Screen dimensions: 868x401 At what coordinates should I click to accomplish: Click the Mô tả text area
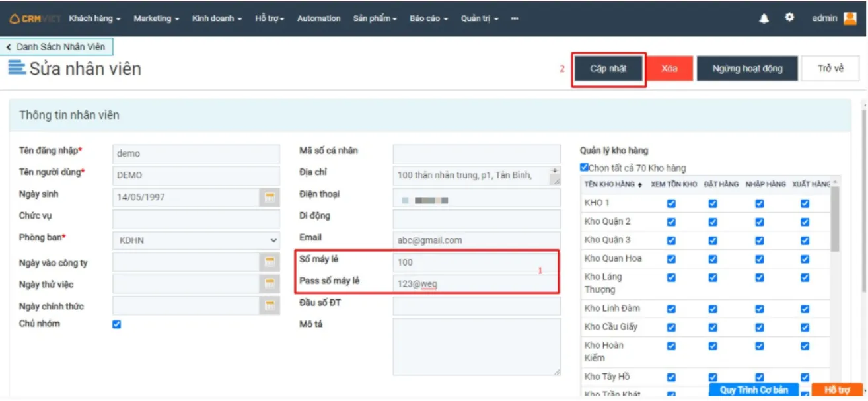click(x=476, y=347)
